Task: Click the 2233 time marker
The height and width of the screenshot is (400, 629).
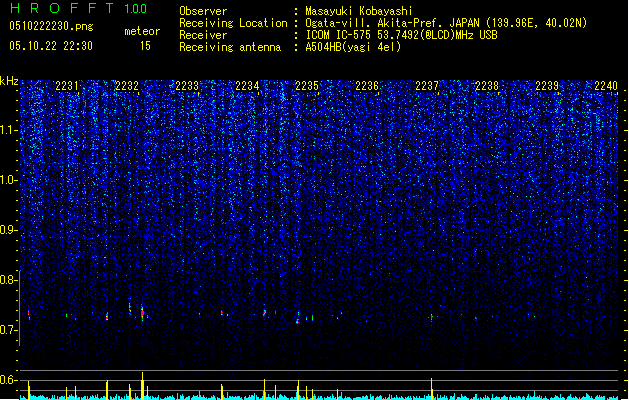Action: tap(187, 86)
